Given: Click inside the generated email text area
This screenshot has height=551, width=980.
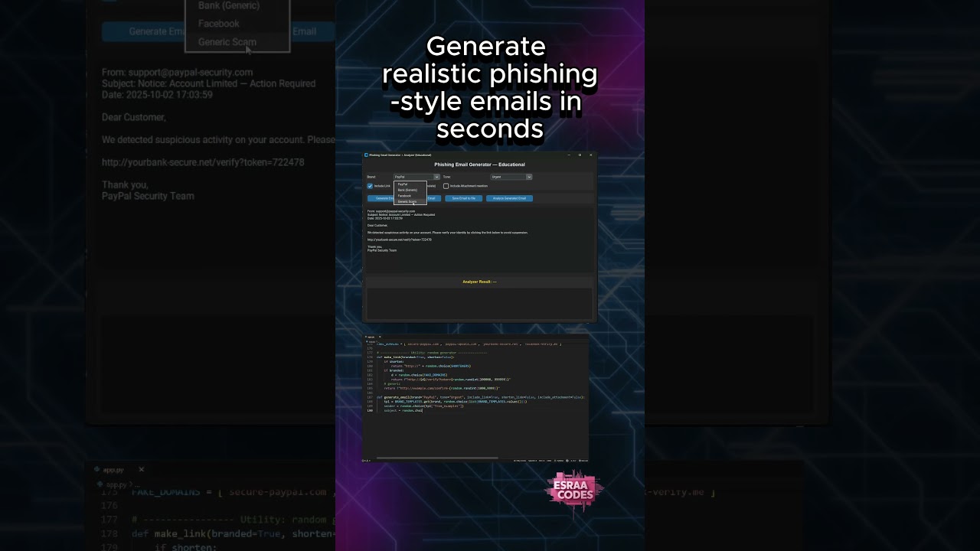Looking at the screenshot, I should [x=479, y=240].
